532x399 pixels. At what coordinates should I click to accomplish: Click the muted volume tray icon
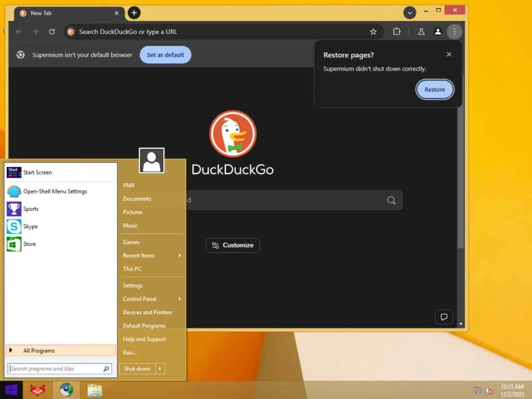coord(489,391)
